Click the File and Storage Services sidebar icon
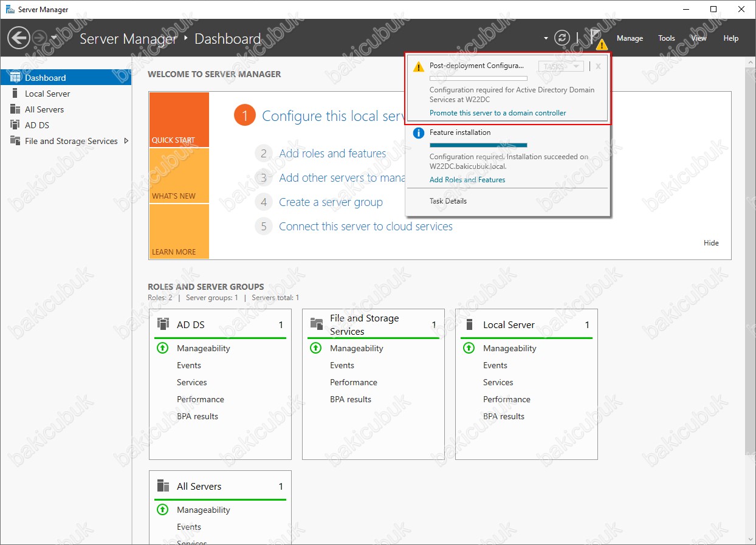Image resolution: width=756 pixels, height=545 pixels. pos(15,141)
